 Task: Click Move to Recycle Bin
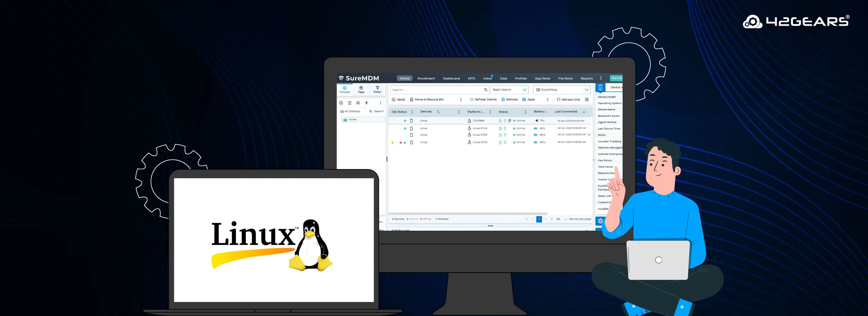(427, 100)
